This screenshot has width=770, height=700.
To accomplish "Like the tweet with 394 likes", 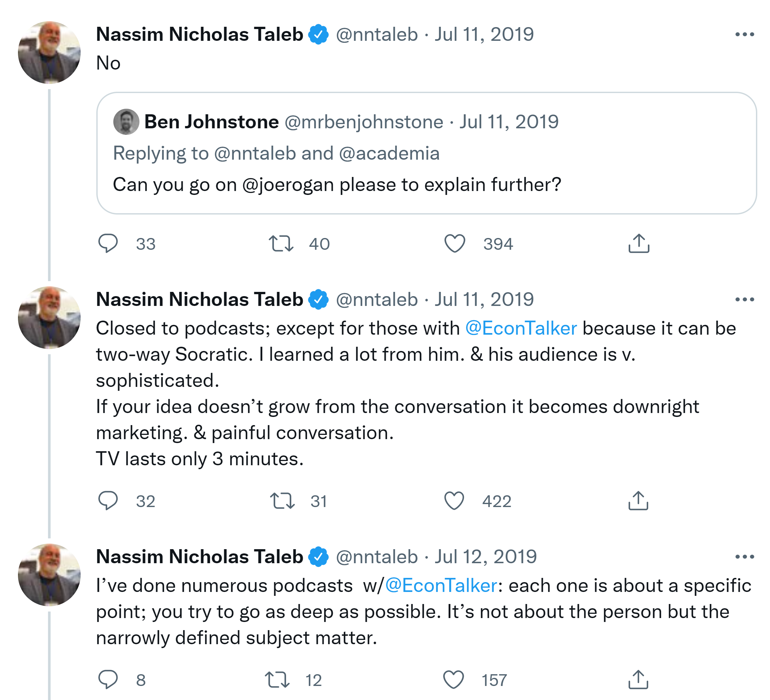I will pyautogui.click(x=455, y=243).
